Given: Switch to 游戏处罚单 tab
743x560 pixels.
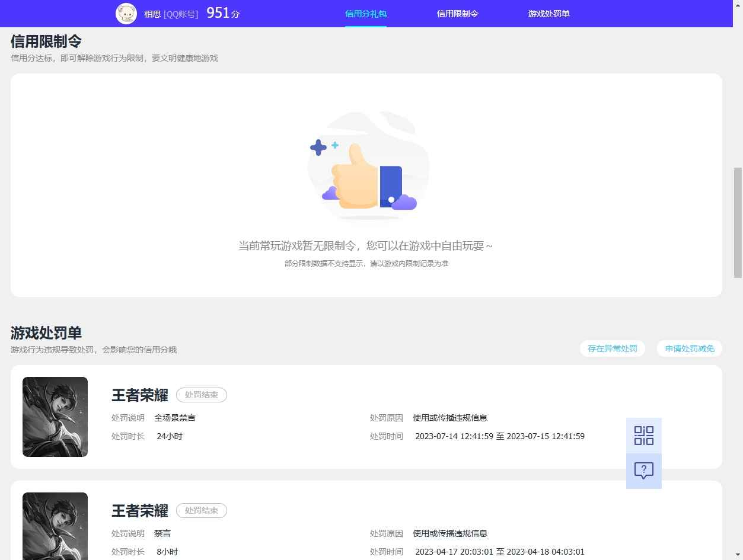Looking at the screenshot, I should (x=549, y=14).
